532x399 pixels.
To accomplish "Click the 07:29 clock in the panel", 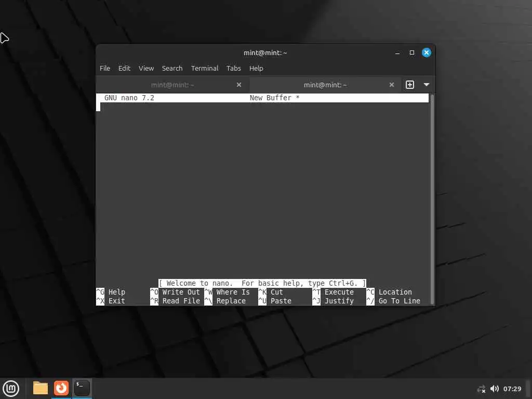I will click(512, 389).
